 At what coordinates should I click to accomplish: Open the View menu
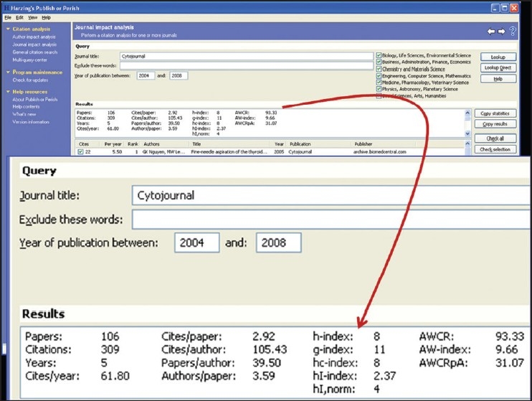32,18
